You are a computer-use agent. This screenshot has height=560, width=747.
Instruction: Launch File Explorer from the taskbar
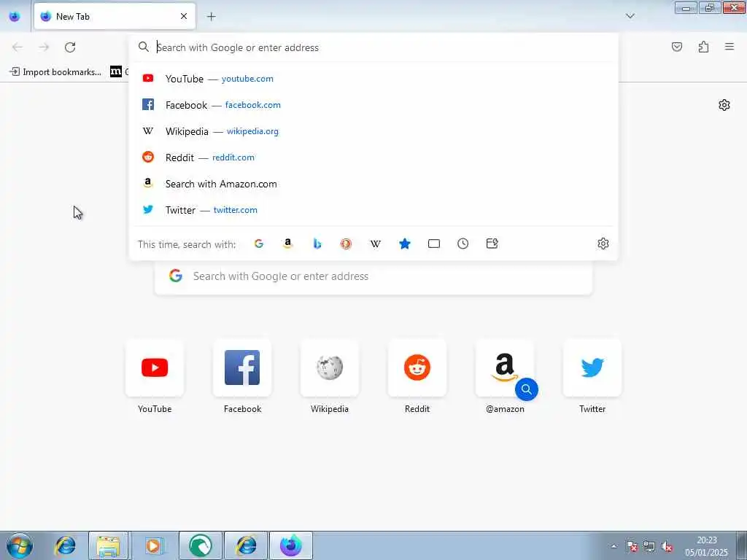click(109, 545)
